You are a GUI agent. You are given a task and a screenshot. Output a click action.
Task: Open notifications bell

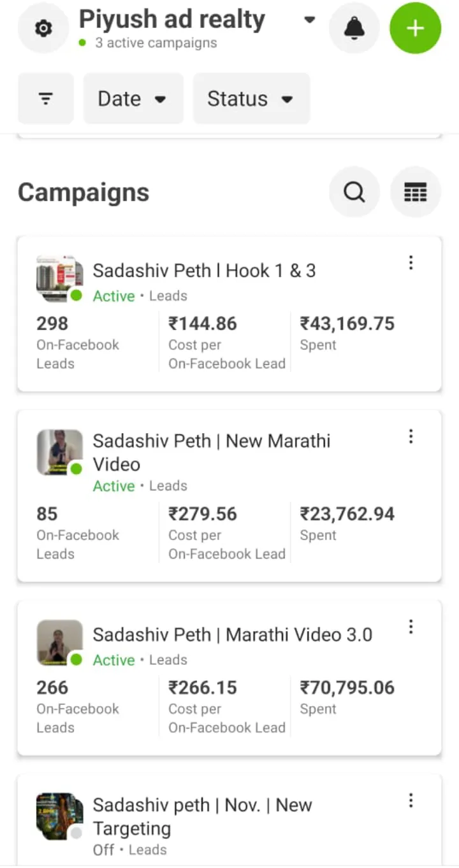click(354, 28)
